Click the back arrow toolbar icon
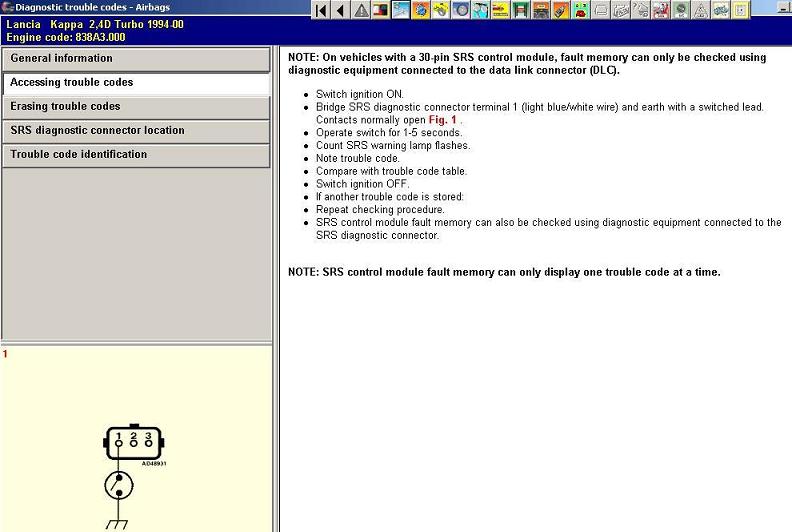 point(341,10)
